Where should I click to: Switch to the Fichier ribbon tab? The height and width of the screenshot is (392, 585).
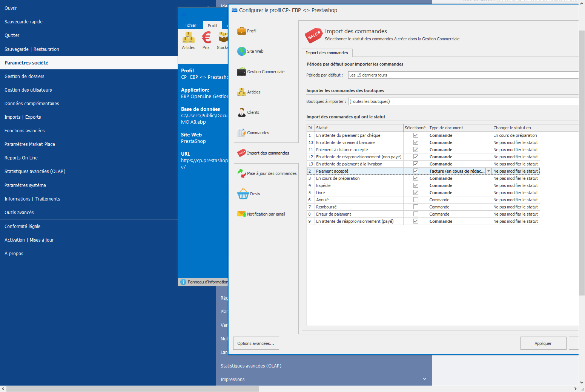190,25
